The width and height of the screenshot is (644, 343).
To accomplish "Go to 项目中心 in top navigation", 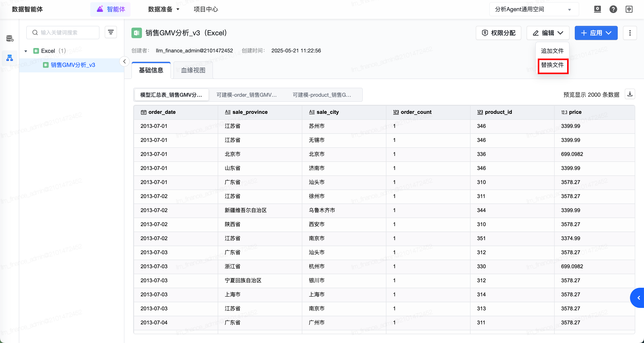I will tap(206, 9).
